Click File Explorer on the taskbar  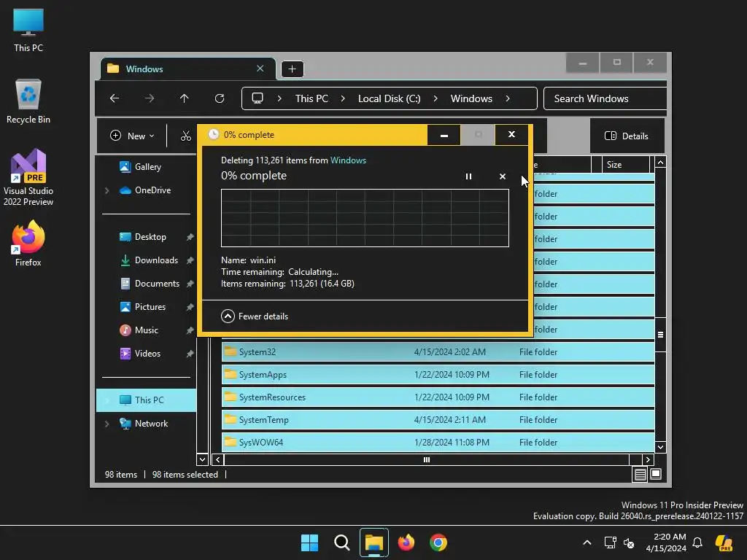(374, 542)
